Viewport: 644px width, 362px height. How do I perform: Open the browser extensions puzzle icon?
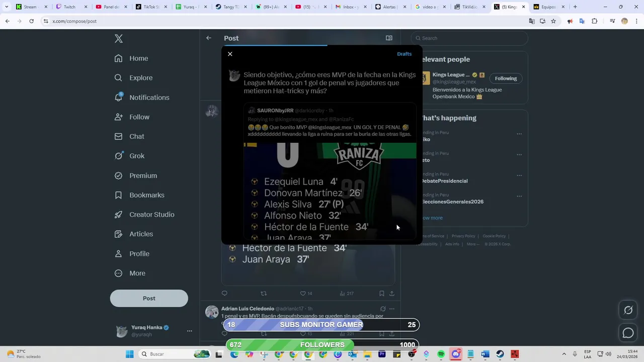tap(595, 21)
